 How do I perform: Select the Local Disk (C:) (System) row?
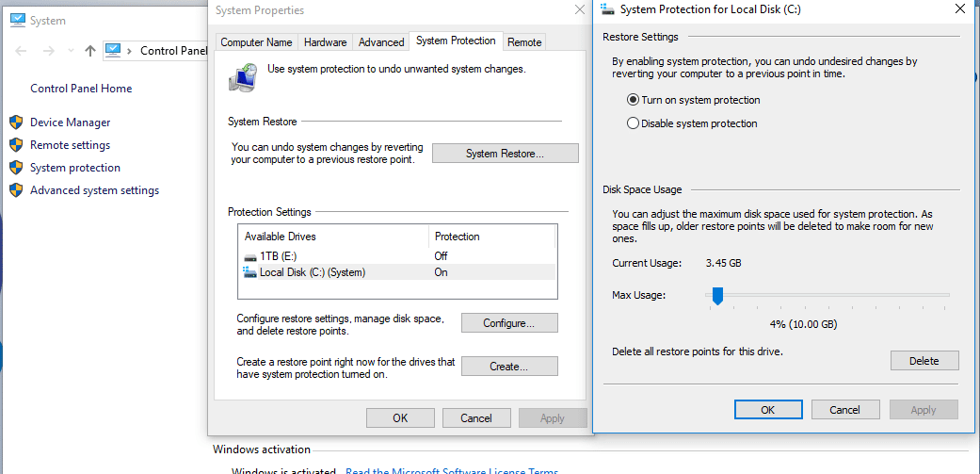397,272
